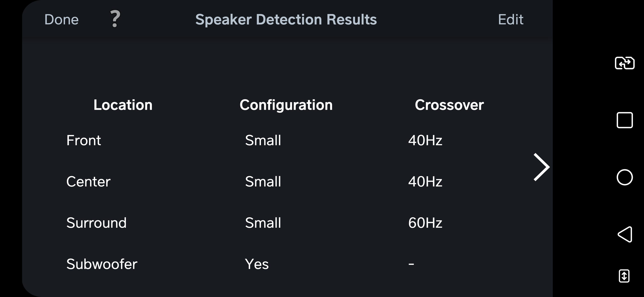Screen dimensions: 644x297
Task: Tap the vertical resize arrows icon
Action: click(624, 276)
